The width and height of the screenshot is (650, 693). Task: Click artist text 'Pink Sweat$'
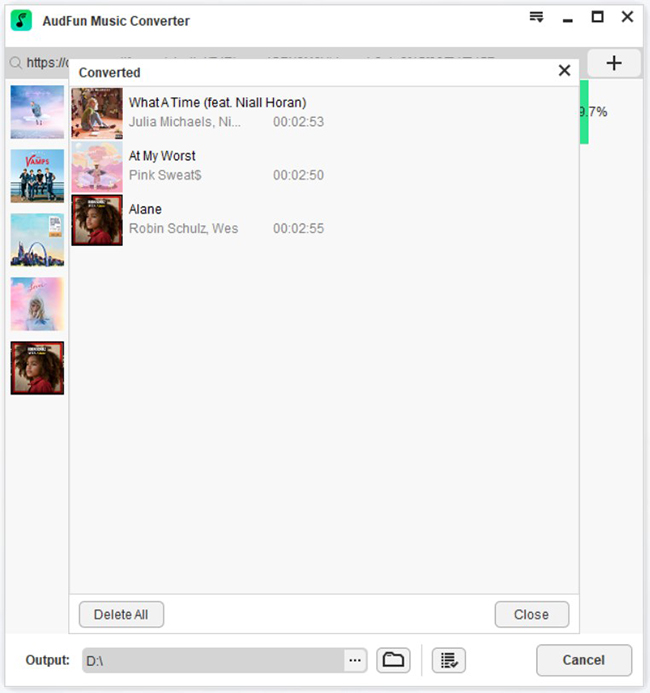click(x=165, y=175)
